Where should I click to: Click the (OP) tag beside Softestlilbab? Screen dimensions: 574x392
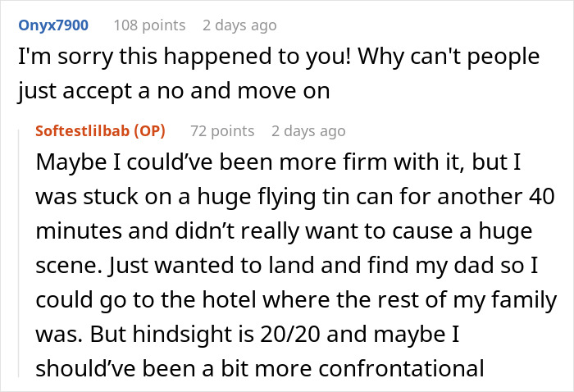click(x=150, y=130)
